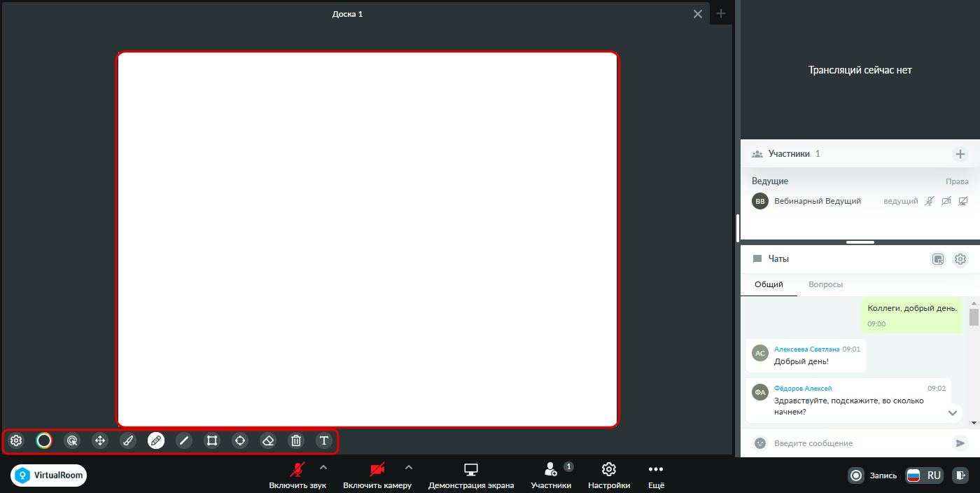Screen dimensions: 980x493
Task: Click the Права column label
Action: tap(957, 181)
